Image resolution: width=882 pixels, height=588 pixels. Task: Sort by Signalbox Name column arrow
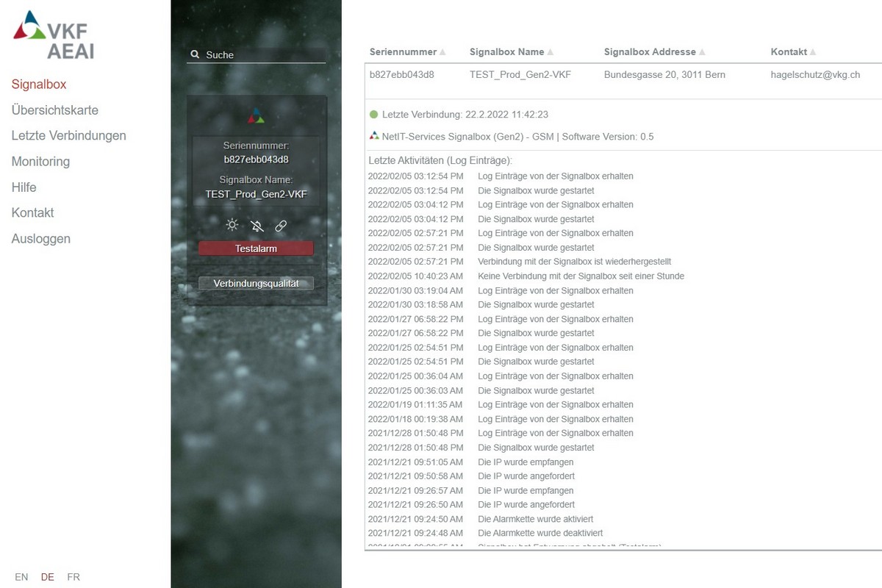(x=551, y=52)
